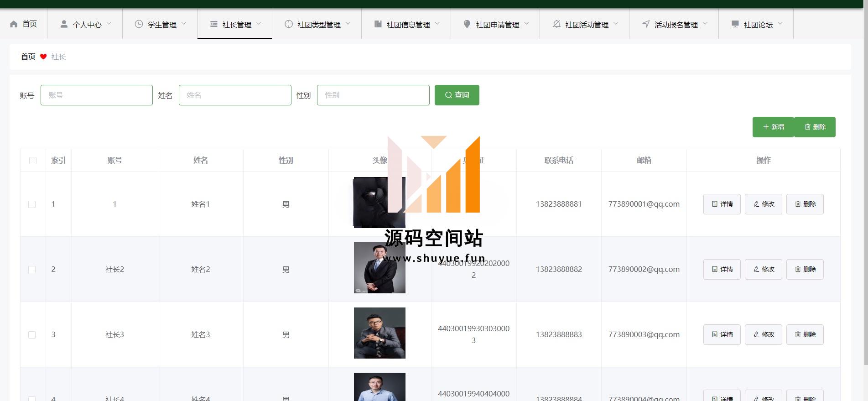The height and width of the screenshot is (401, 868).
Task: Open the 社团信息管理 menu
Action: [x=406, y=24]
